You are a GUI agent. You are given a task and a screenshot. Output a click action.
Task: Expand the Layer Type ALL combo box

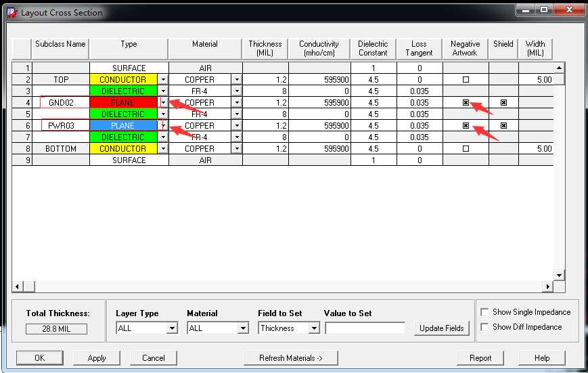pyautogui.click(x=172, y=328)
